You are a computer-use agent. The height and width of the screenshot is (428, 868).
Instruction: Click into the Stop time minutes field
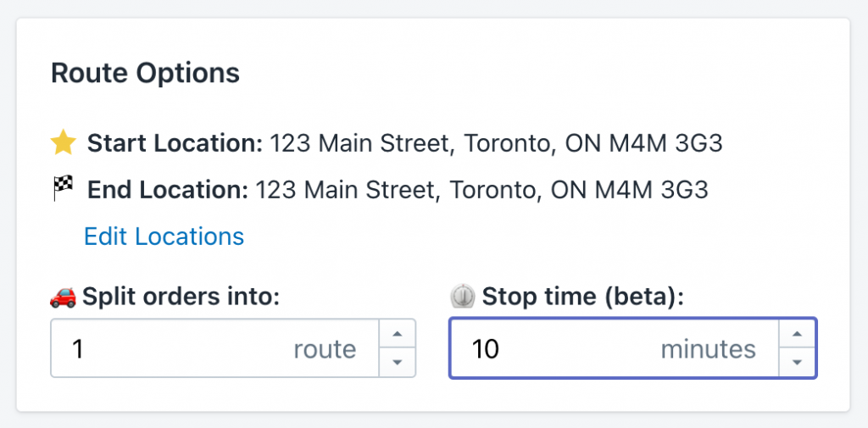[551, 348]
